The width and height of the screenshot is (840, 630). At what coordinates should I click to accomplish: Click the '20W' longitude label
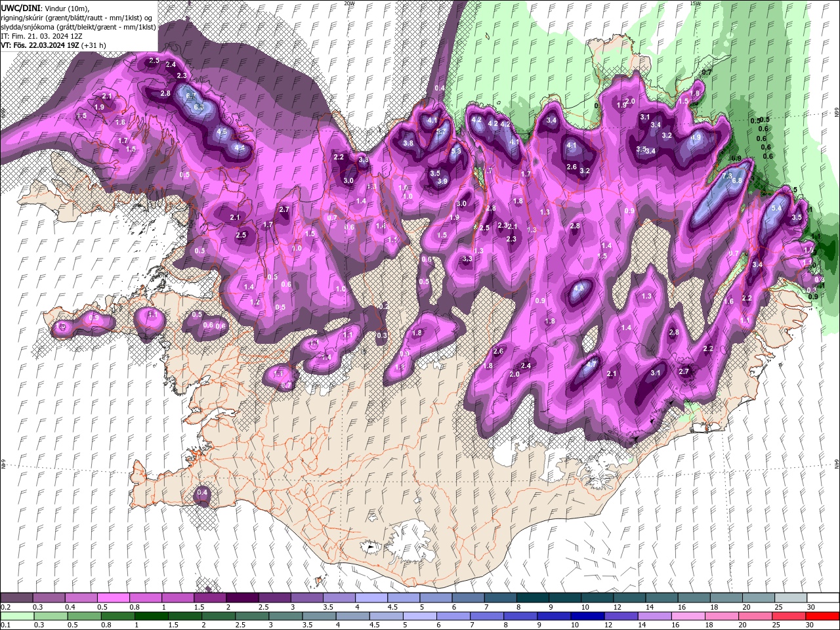(x=349, y=3)
